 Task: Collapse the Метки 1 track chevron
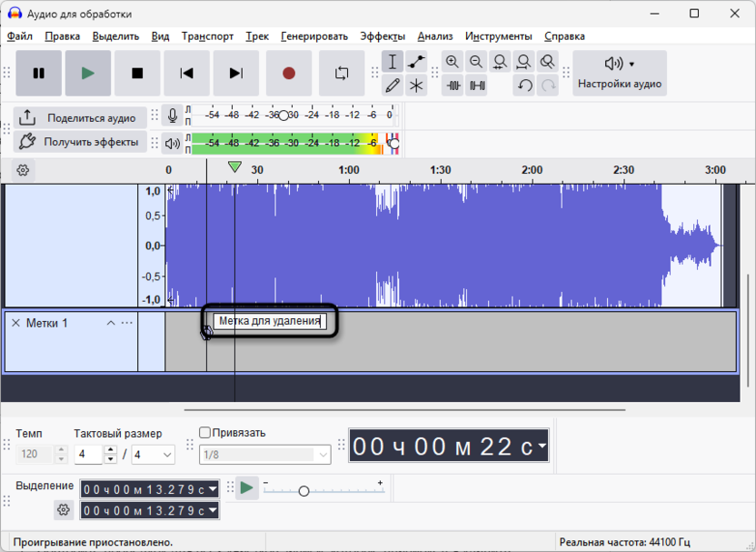tap(111, 323)
